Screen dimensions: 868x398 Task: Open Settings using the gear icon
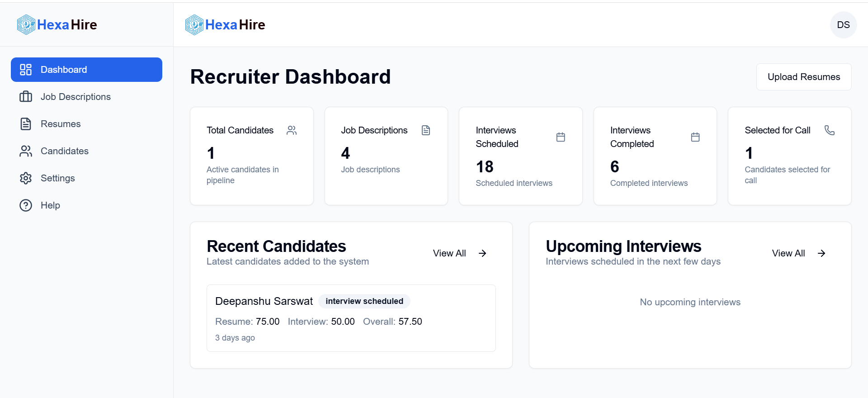coord(25,178)
